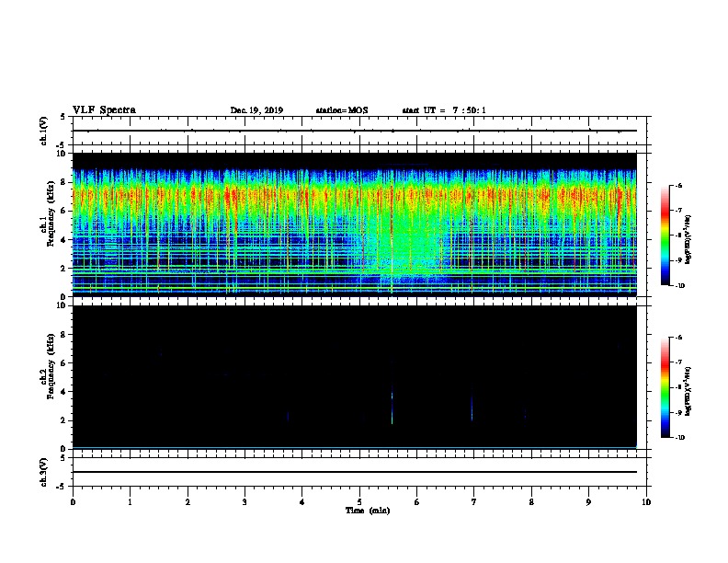This screenshot has height=563, width=728.
Task: Click the time axis tick label '5'
Action: 359,502
